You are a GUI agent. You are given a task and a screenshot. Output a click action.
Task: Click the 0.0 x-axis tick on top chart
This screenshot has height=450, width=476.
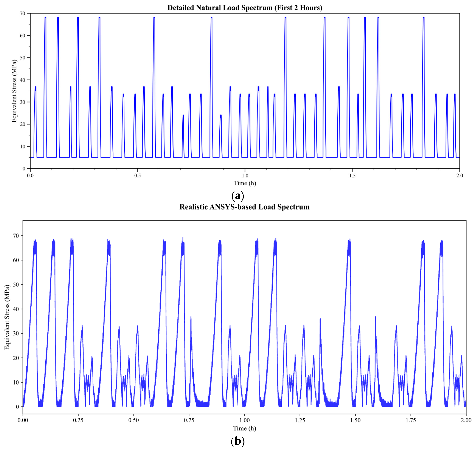[x=30, y=176]
